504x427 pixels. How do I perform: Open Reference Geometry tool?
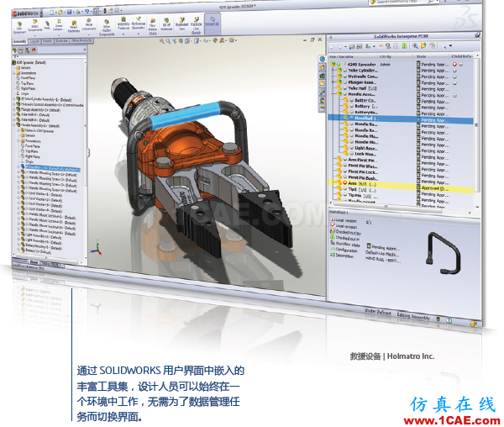[139, 24]
